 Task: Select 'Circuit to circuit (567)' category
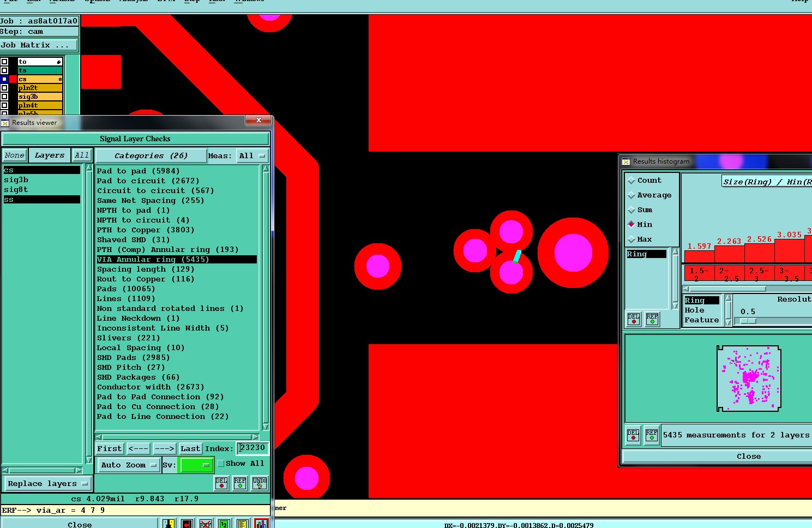[155, 191]
